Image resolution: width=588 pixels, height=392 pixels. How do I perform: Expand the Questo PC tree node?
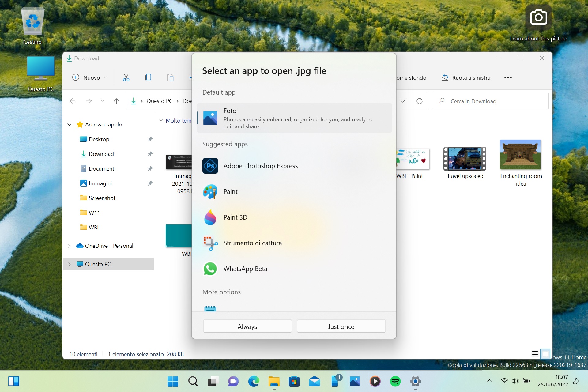[x=70, y=264]
